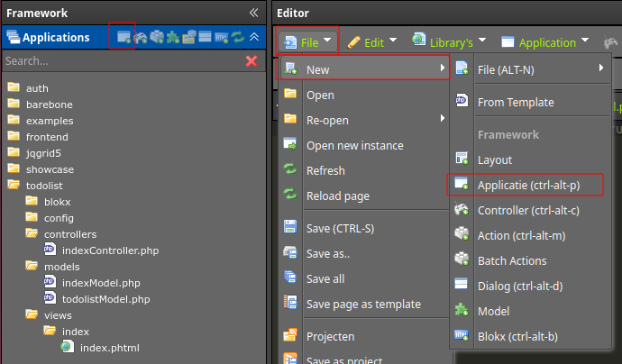Image resolution: width=622 pixels, height=364 pixels.
Task: Click the refresh arrows icon in Applications toolbar
Action: click(x=238, y=37)
